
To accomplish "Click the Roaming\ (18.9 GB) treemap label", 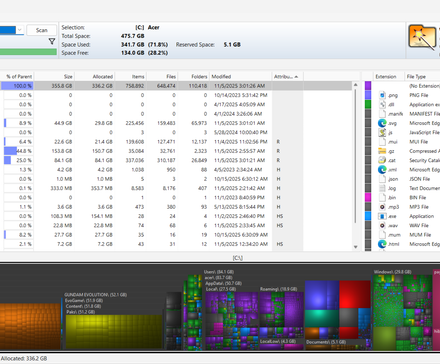I will [x=278, y=289].
